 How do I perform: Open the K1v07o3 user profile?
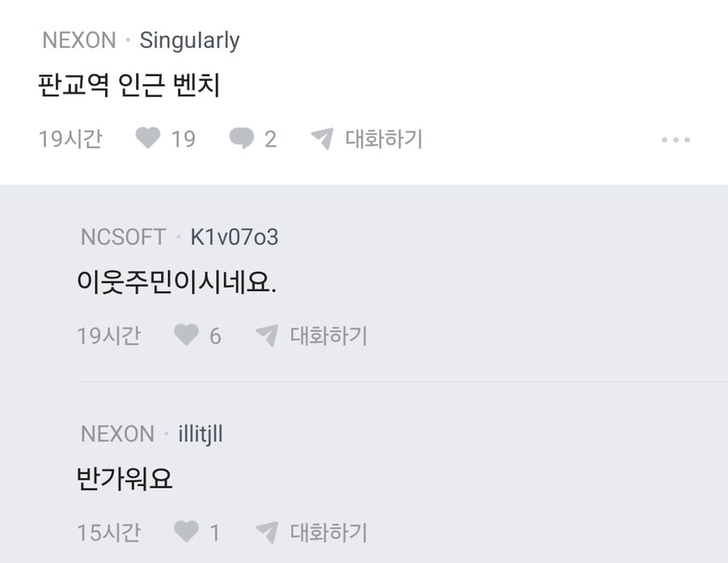click(234, 237)
